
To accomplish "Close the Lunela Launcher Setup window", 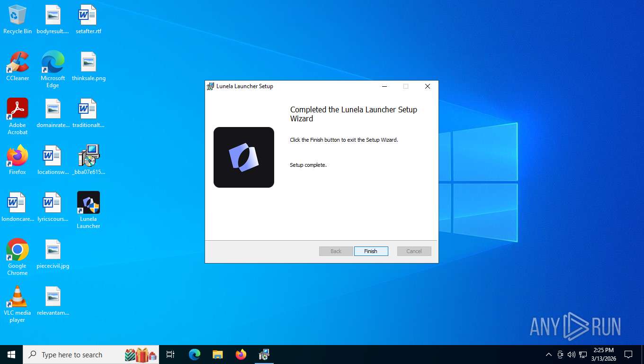I will tap(427, 86).
